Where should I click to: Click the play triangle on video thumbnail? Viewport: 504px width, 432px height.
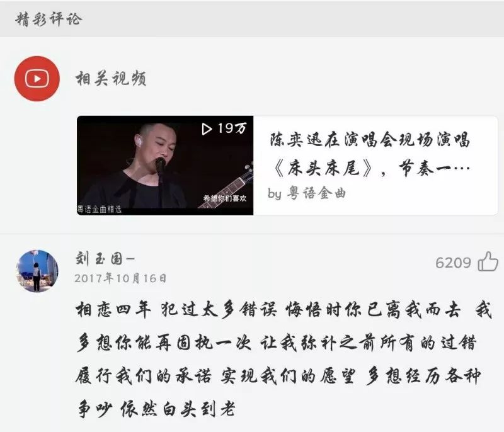click(207, 129)
